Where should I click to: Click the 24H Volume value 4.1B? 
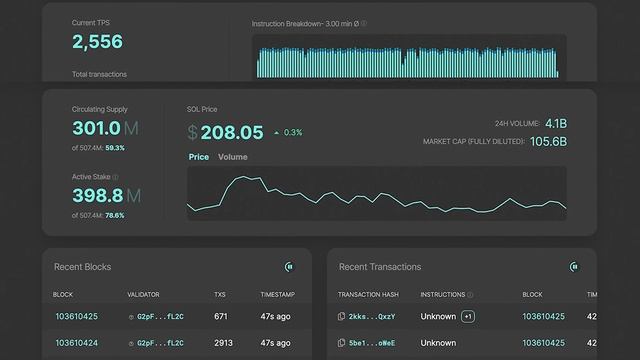pyautogui.click(x=556, y=124)
